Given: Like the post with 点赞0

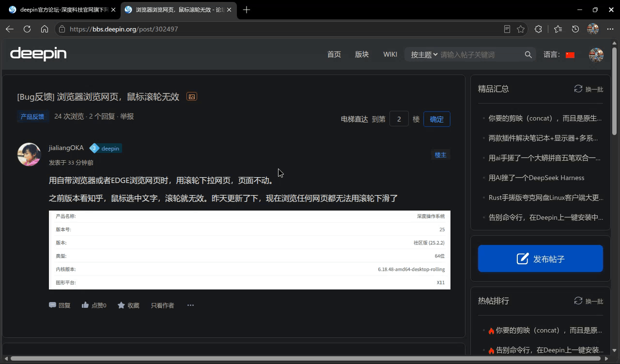Looking at the screenshot, I should (x=94, y=305).
